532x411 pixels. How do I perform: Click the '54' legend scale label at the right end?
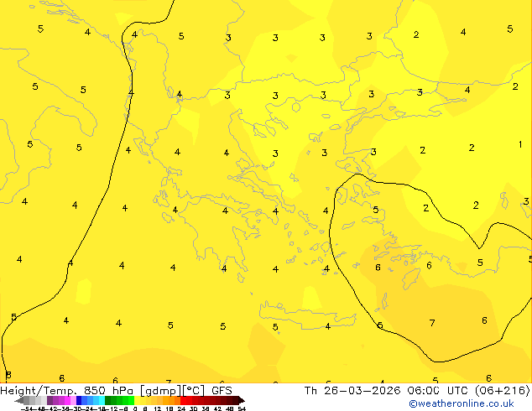click(x=242, y=408)
